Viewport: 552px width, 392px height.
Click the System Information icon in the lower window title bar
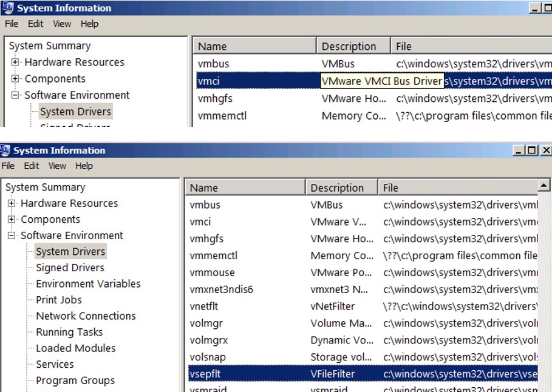tap(6, 150)
